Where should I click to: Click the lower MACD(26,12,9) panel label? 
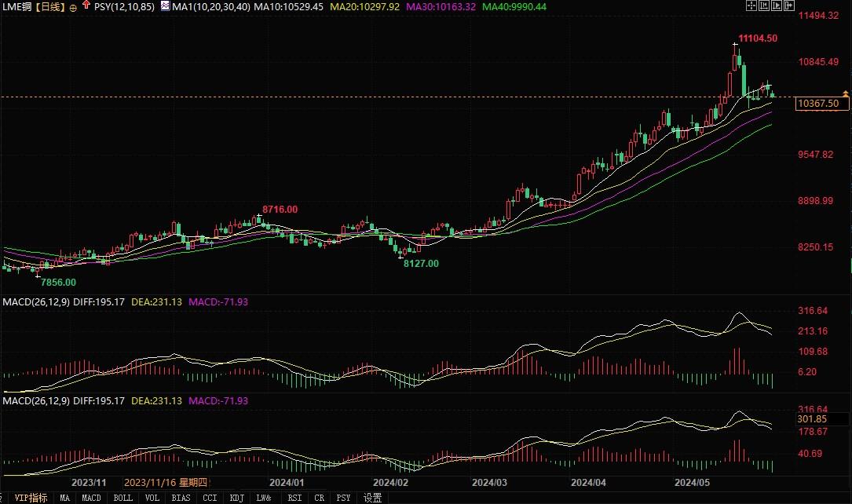pos(36,401)
